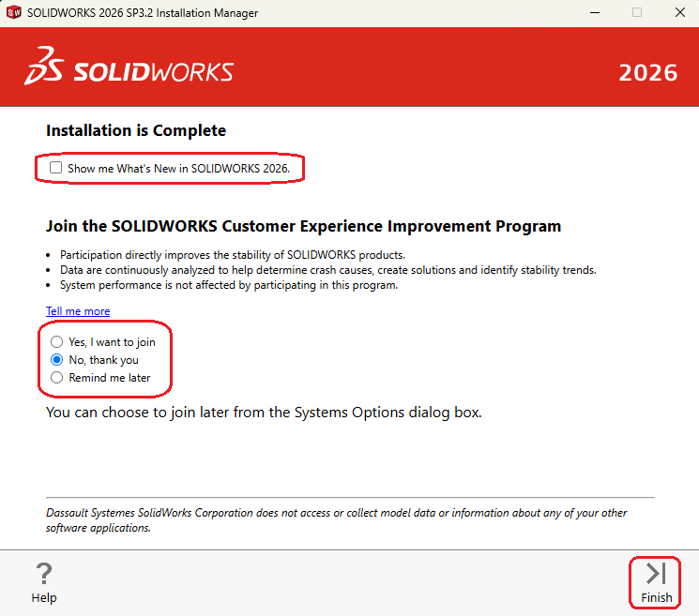
Task: Close the Installation Manager window
Action: [680, 12]
